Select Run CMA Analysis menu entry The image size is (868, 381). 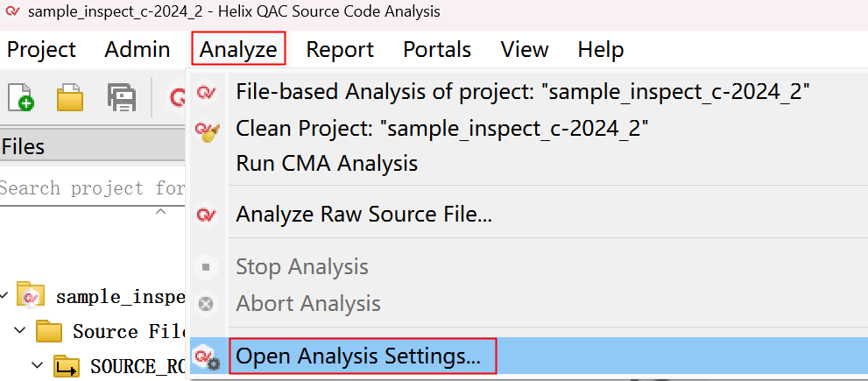[x=327, y=163]
